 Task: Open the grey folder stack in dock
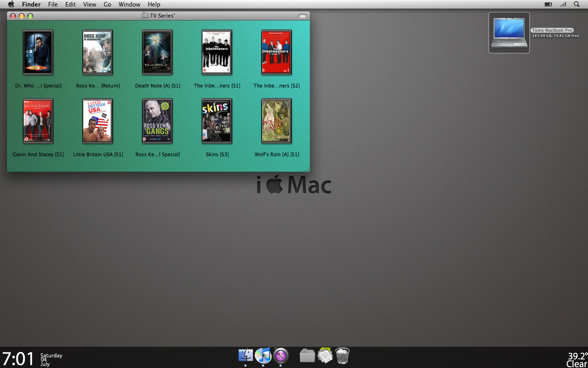307,356
